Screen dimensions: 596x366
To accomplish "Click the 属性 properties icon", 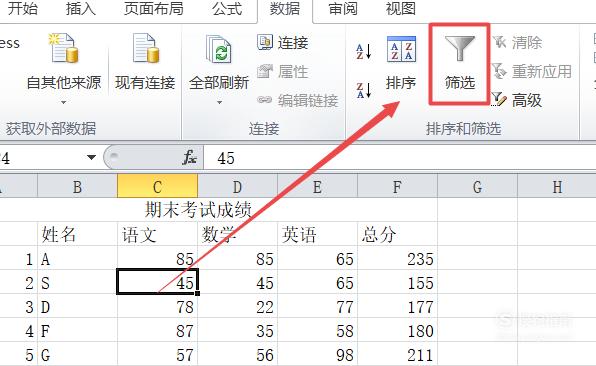I will [x=265, y=71].
